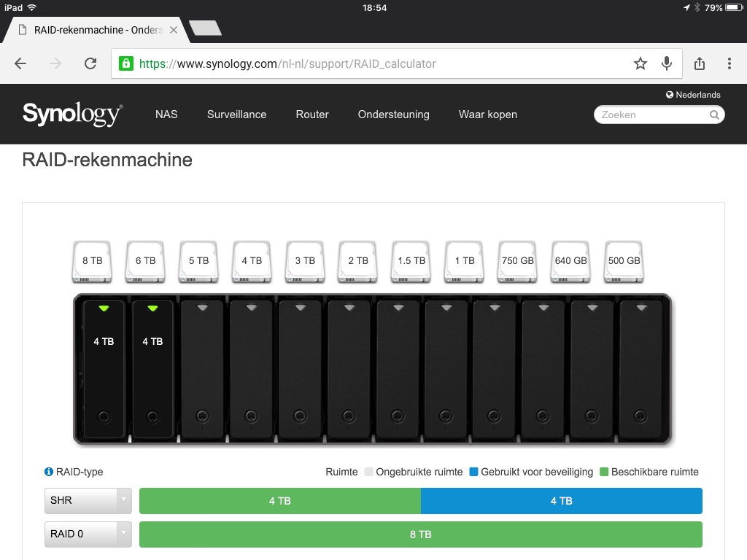Add the 500 GB disk icon
747x560 pixels.
(x=624, y=262)
